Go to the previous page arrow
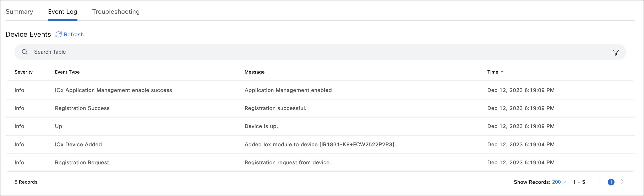 coord(600,181)
